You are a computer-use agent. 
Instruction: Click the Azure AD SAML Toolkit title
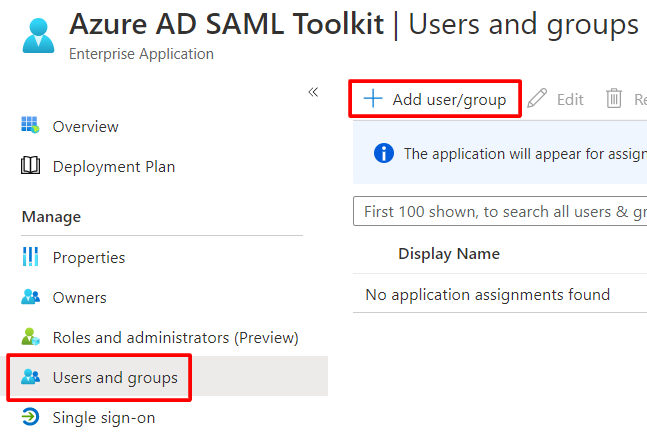click(x=226, y=24)
